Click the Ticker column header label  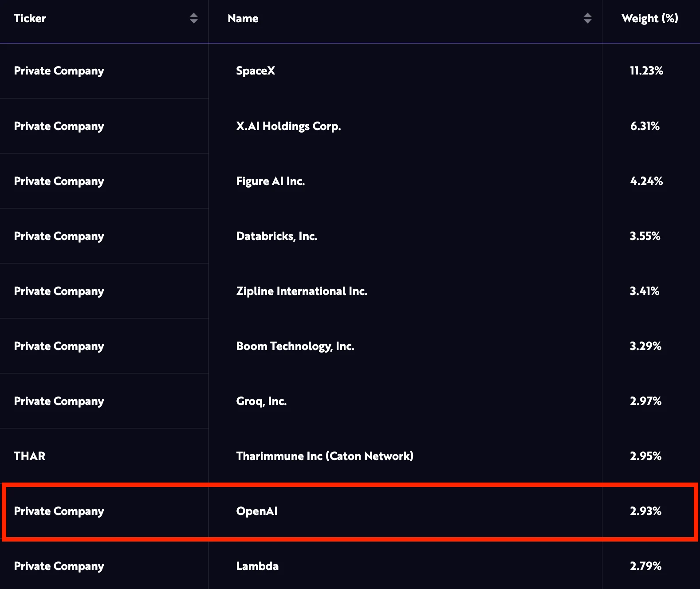[30, 18]
